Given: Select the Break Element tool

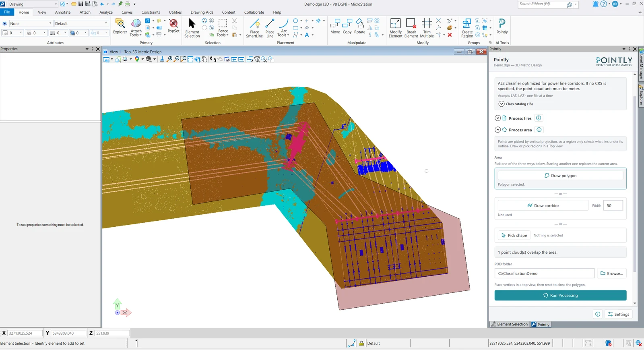Looking at the screenshot, I should 411,28.
